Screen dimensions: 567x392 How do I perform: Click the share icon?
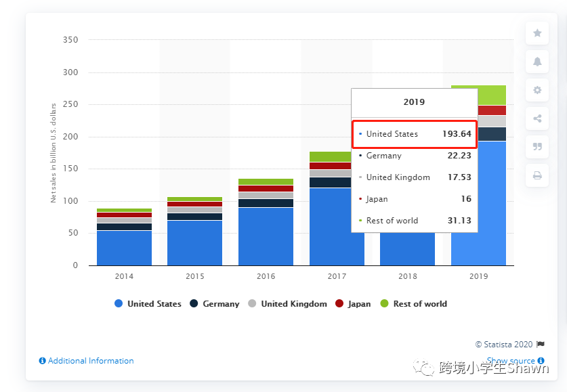tap(537, 118)
